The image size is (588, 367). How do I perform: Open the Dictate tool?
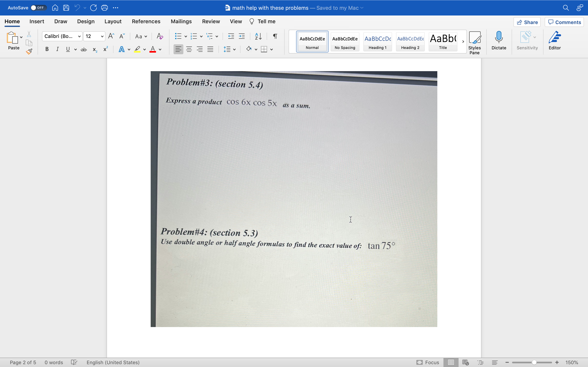point(499,41)
